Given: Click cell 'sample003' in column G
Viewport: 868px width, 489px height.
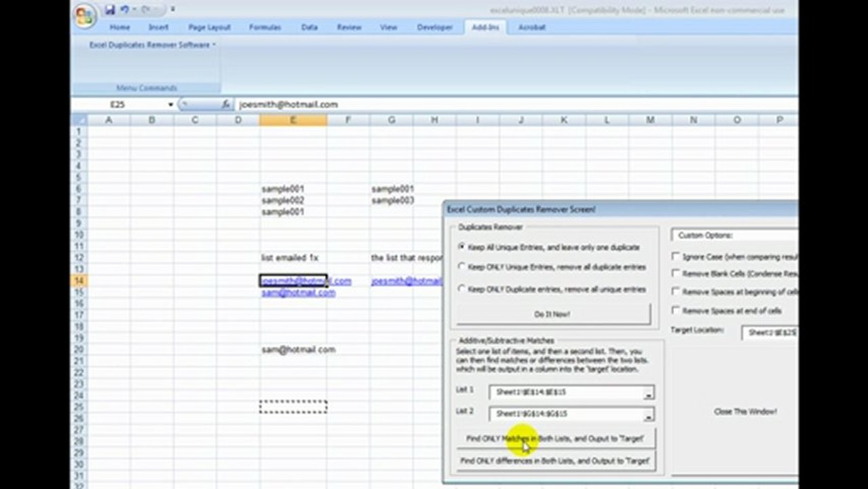Looking at the screenshot, I should [393, 200].
